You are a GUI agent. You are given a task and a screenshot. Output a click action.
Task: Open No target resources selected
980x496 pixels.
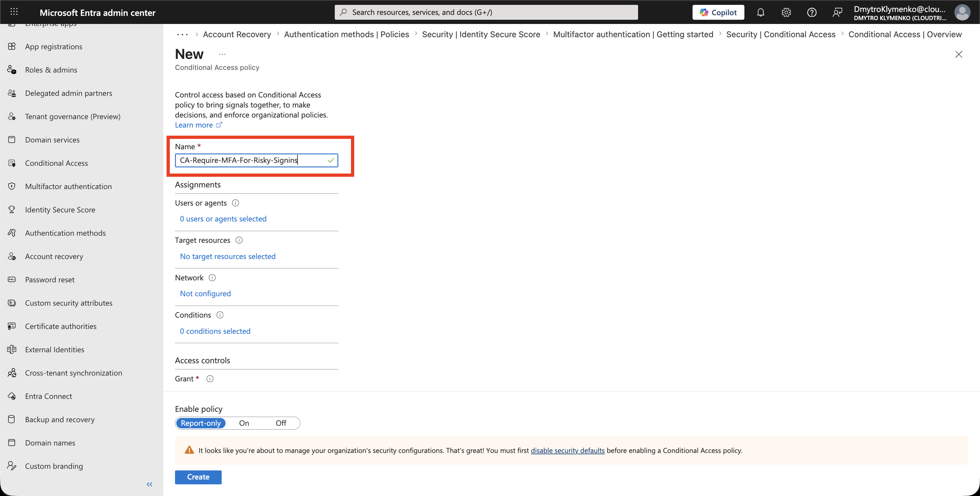click(x=227, y=256)
